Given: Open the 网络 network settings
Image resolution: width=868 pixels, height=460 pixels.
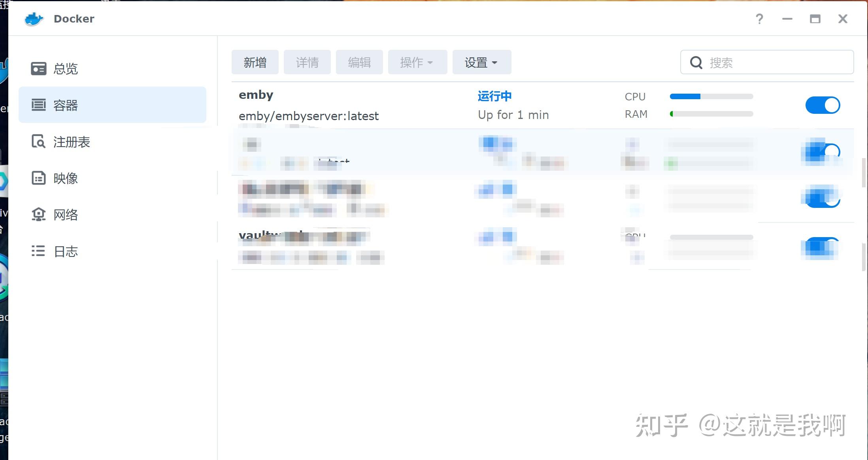Looking at the screenshot, I should [65, 215].
